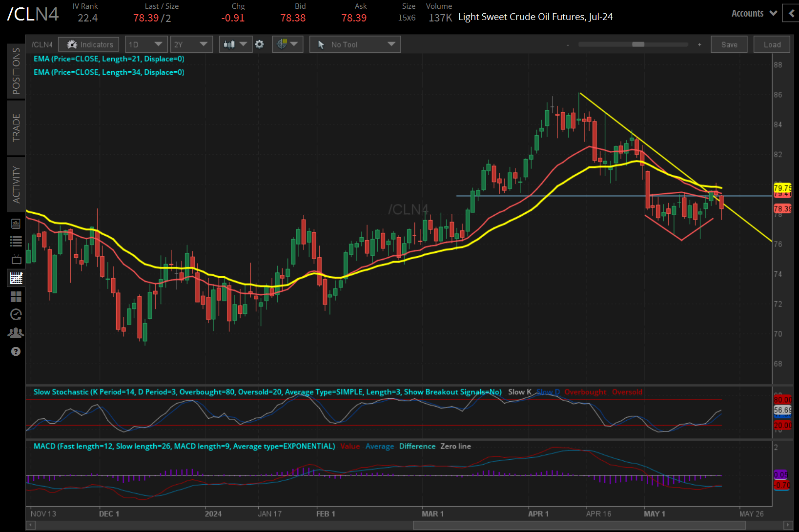Open the No Tool drawing dropdown
Image resolution: width=799 pixels, height=532 pixels.
(x=354, y=44)
